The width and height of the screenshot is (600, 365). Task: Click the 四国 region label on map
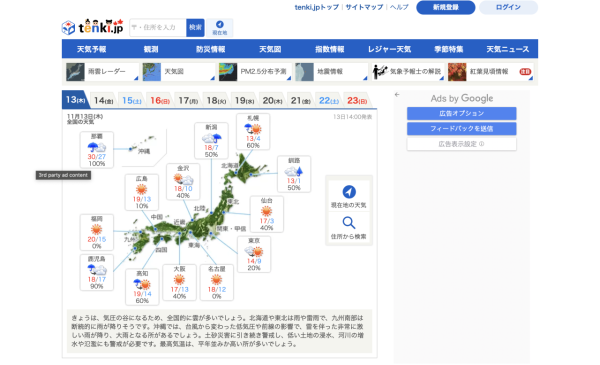(161, 250)
